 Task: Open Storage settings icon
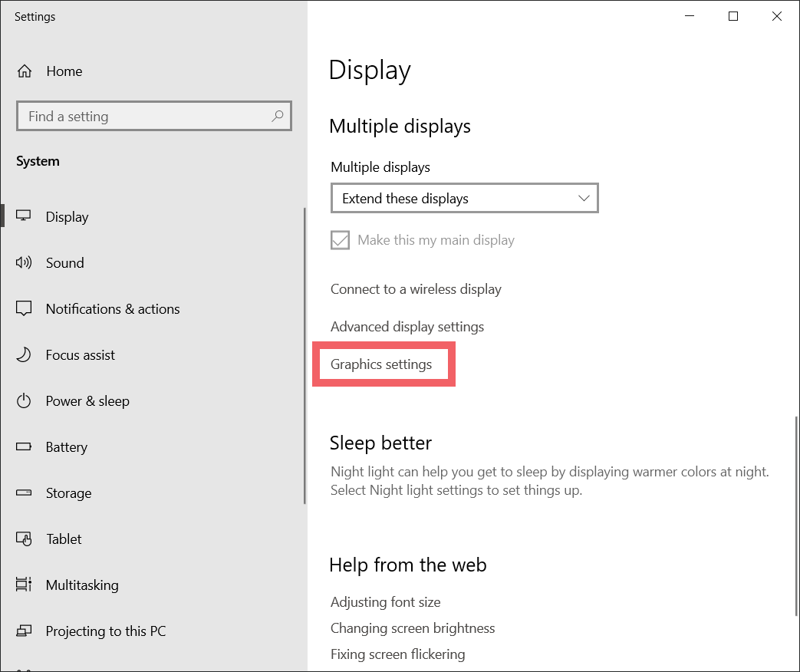tap(24, 492)
